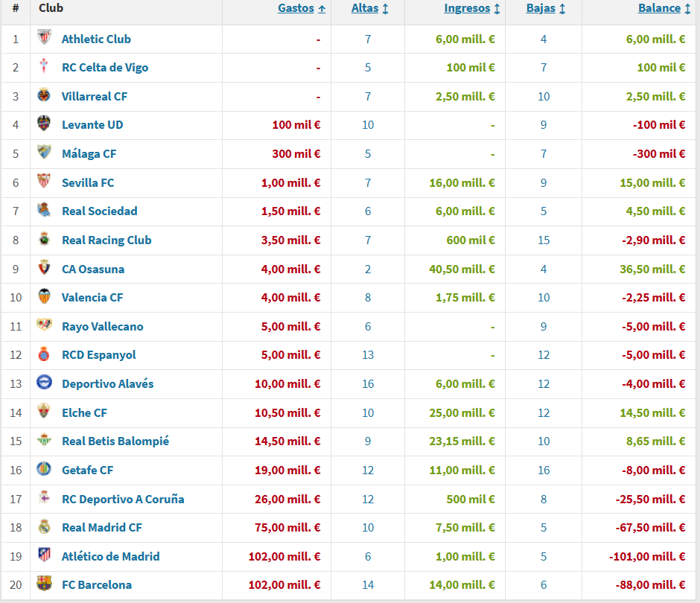Open the Valencia CF club link

(x=92, y=298)
